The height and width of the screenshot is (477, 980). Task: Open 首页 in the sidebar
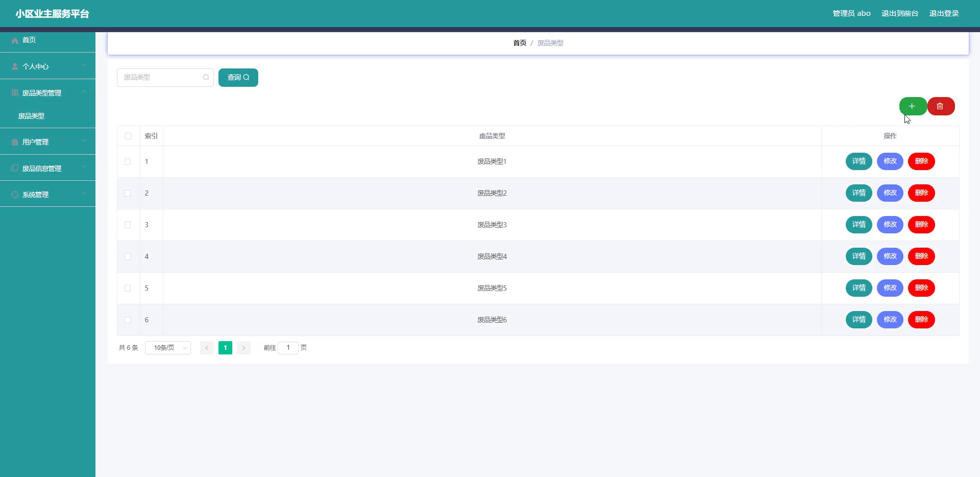47,40
